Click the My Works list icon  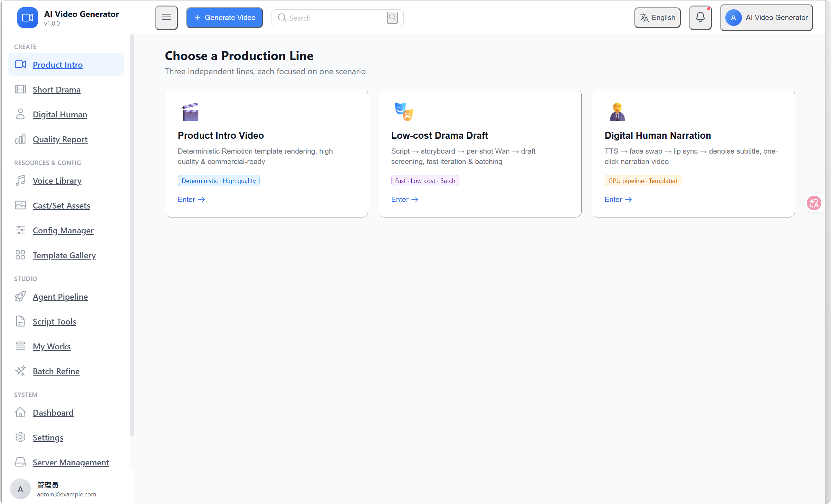[x=20, y=346]
